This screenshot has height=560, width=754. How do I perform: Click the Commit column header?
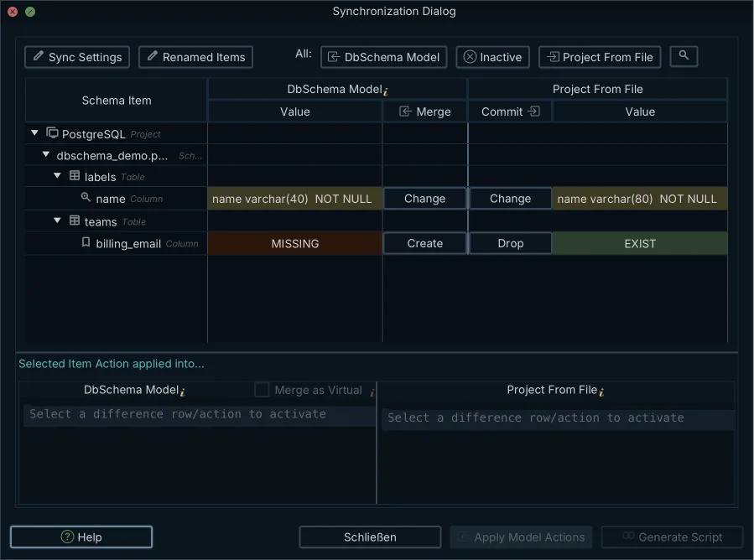point(510,111)
